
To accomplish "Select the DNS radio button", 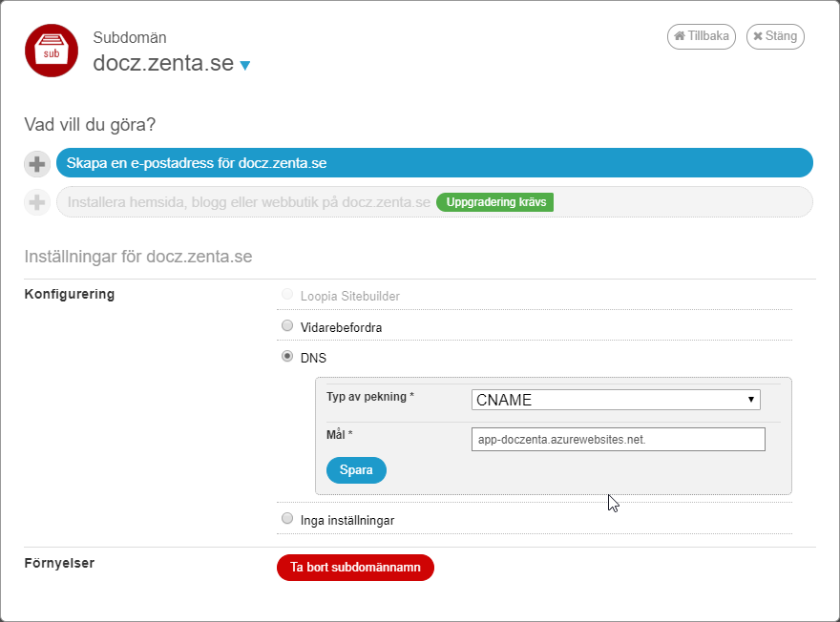I will coord(287,355).
